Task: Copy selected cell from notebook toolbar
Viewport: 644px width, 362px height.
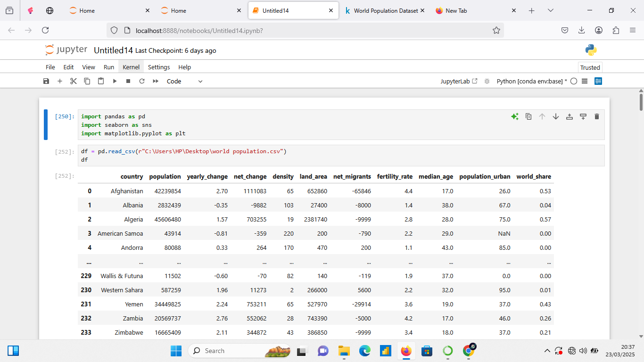Action: 87,81
